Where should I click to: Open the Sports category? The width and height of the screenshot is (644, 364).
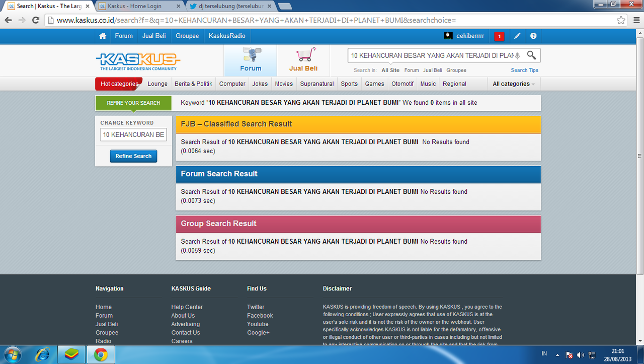click(x=349, y=84)
